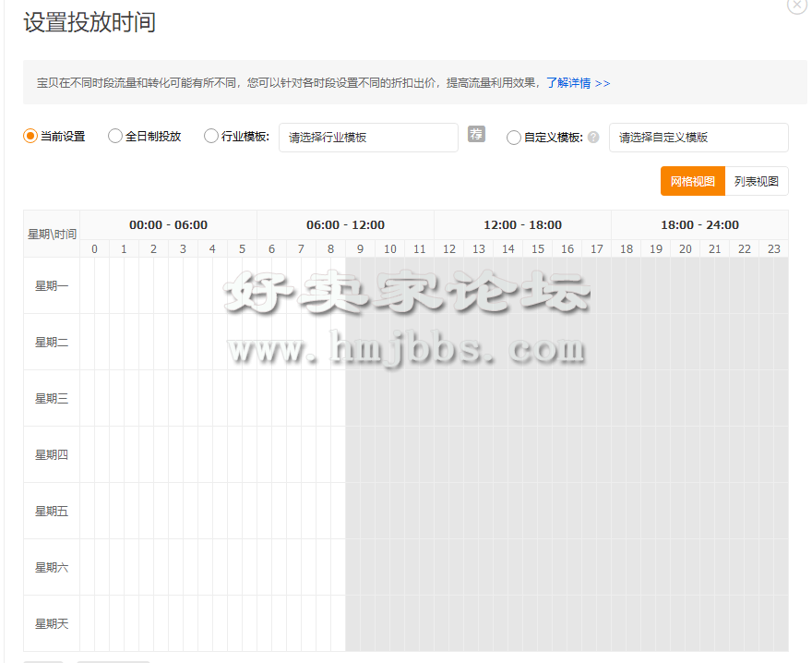
Task: Expand the 请选择自定义模版 dropdown
Action: click(x=698, y=138)
